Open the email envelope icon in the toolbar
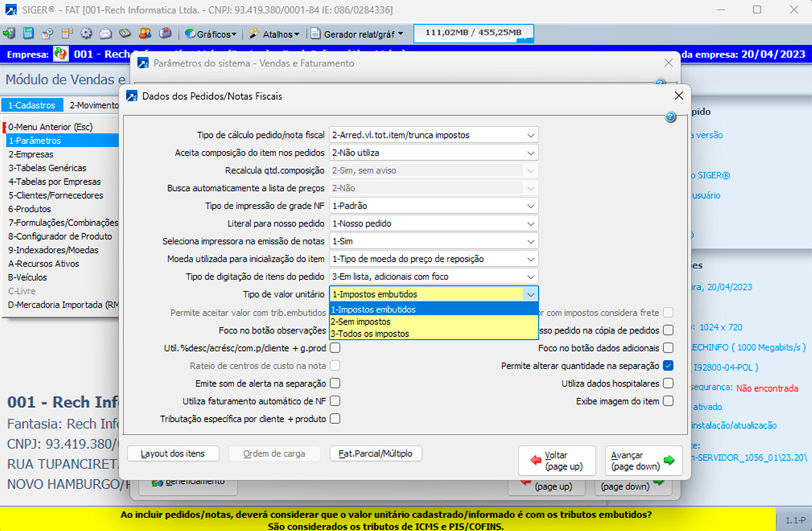 point(105,33)
